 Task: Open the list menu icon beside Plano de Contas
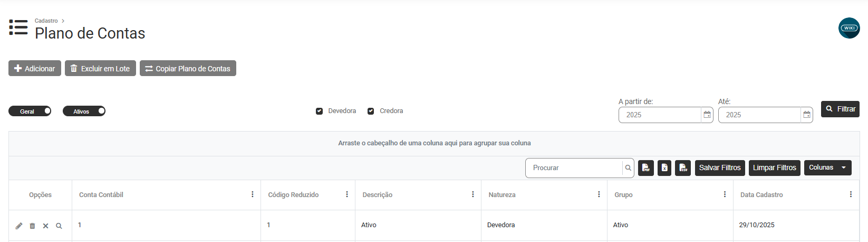(x=18, y=27)
